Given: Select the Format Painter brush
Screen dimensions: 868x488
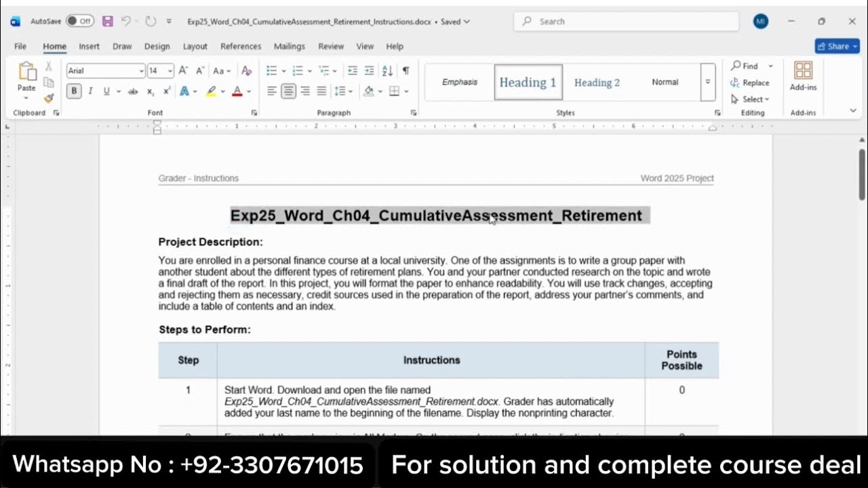Looking at the screenshot, I should coord(49,98).
